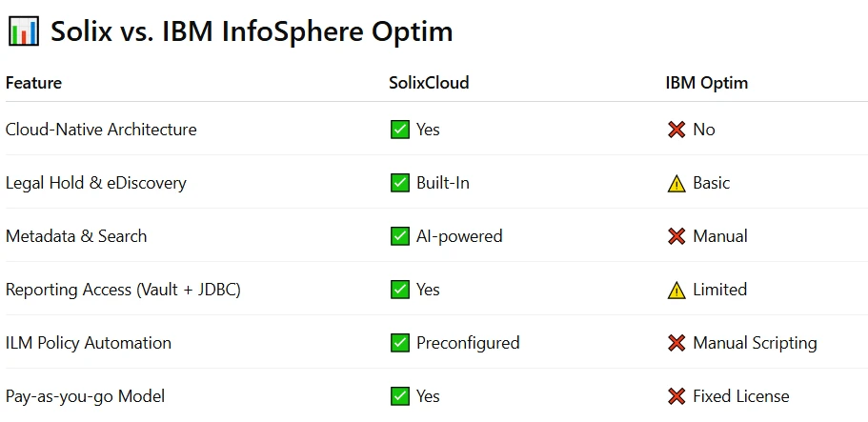Click green checkmark beside Cloud-Native Architecture Yes
The height and width of the screenshot is (422, 868).
click(x=399, y=130)
